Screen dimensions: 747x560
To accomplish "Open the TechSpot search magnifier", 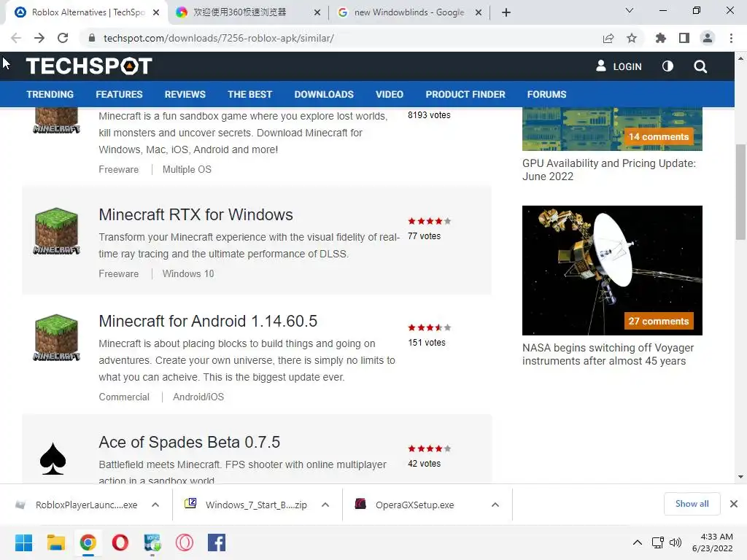I will tap(700, 66).
